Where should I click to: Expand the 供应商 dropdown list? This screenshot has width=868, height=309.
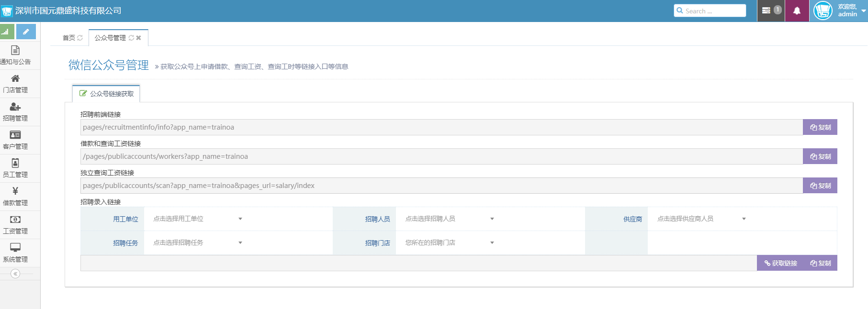(x=701, y=219)
